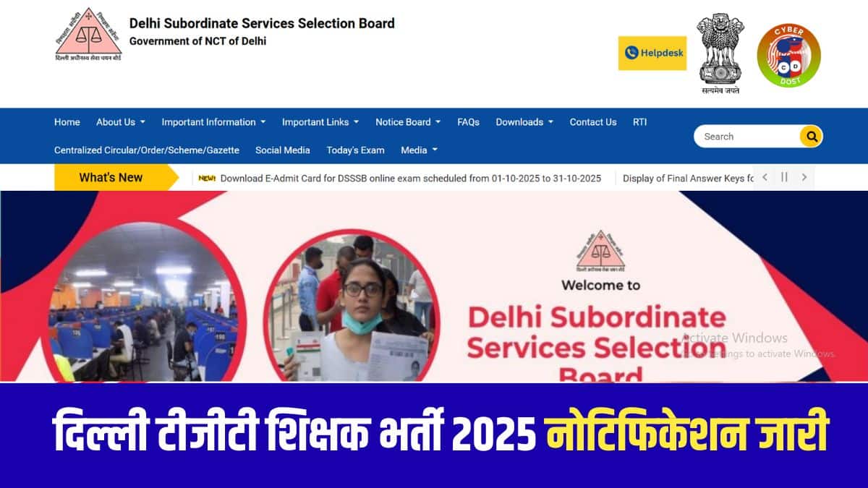
Task: Click the Contact Us link
Action: [593, 122]
